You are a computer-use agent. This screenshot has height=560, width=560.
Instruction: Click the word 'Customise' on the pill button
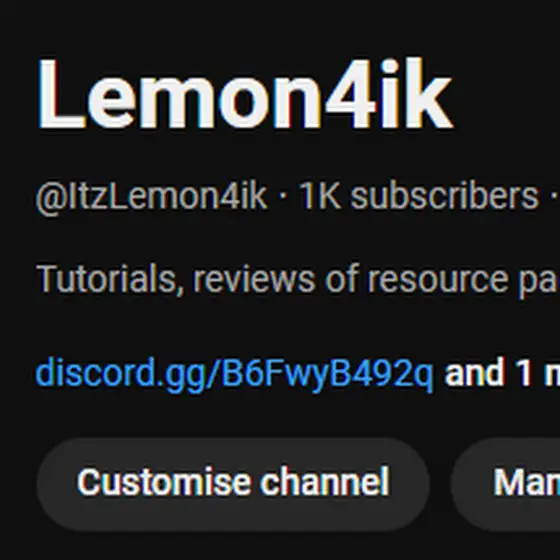(164, 482)
